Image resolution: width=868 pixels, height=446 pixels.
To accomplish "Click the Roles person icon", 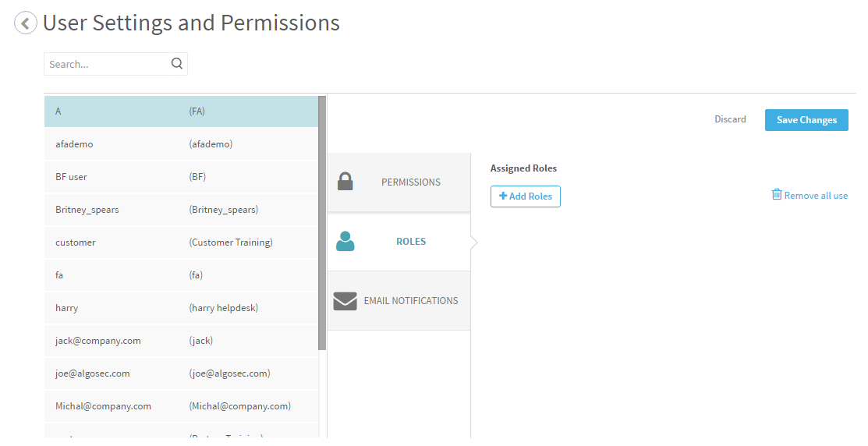I will 345,242.
